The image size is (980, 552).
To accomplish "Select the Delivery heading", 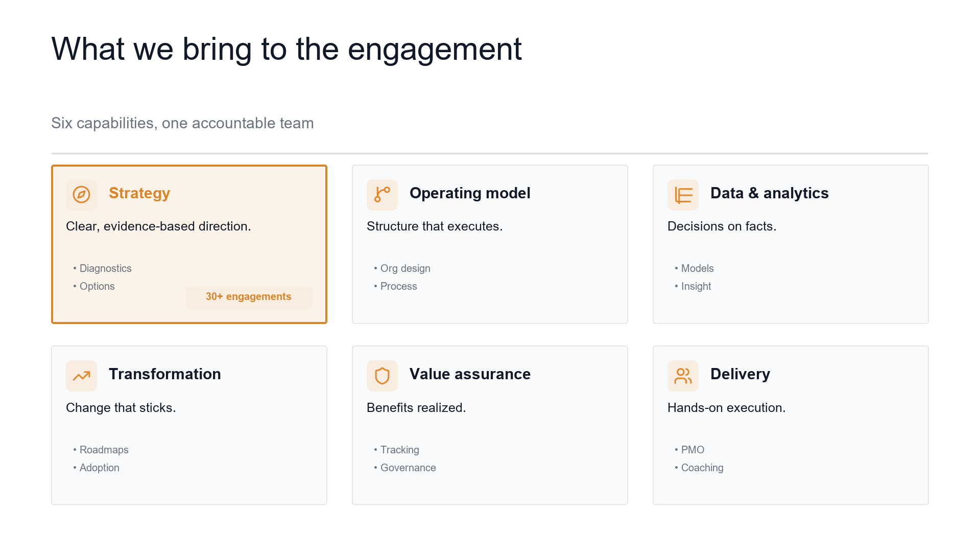I will [740, 374].
